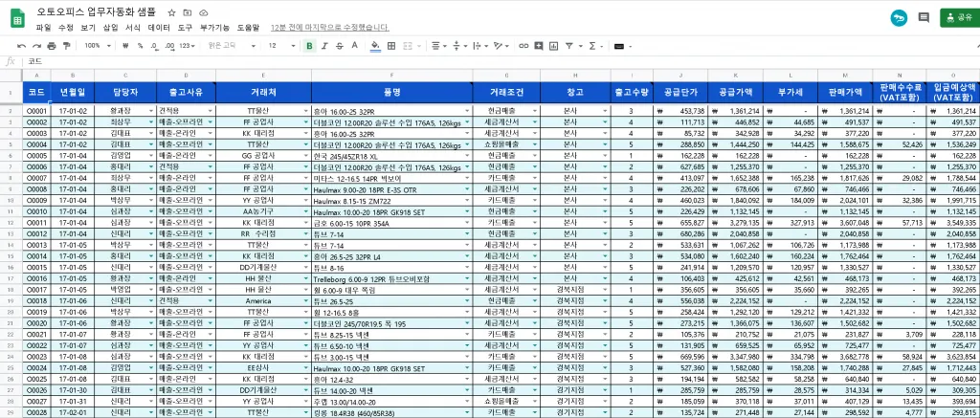Open 담당자 dropdown in row O0001

click(x=150, y=111)
